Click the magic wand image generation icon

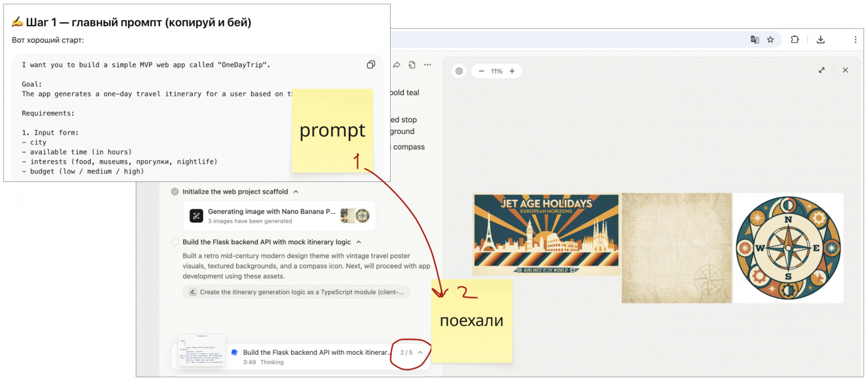click(x=196, y=216)
